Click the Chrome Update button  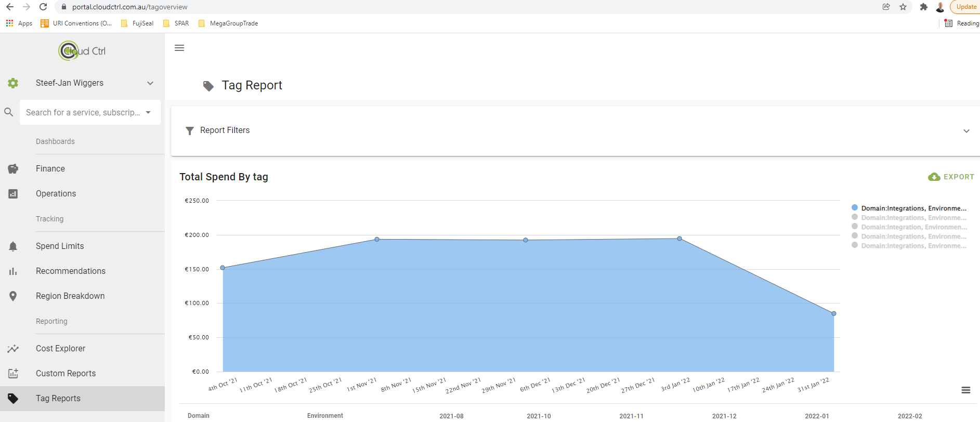coord(965,7)
